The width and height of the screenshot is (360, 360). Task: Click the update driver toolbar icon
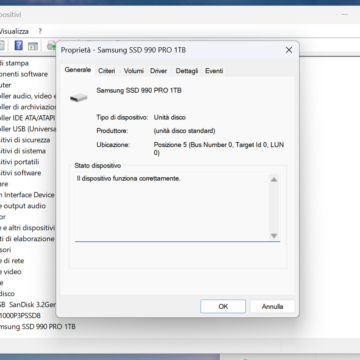(x=51, y=46)
